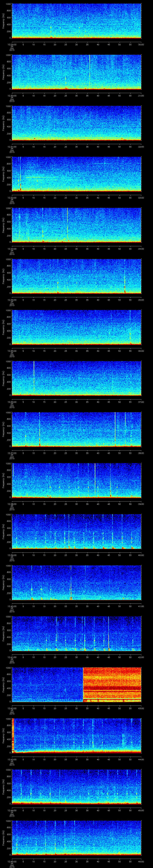The width and height of the screenshot is (153, 868).
Task: Select the spectrogram plot beginning at 12:40:00
Action: 77,583
